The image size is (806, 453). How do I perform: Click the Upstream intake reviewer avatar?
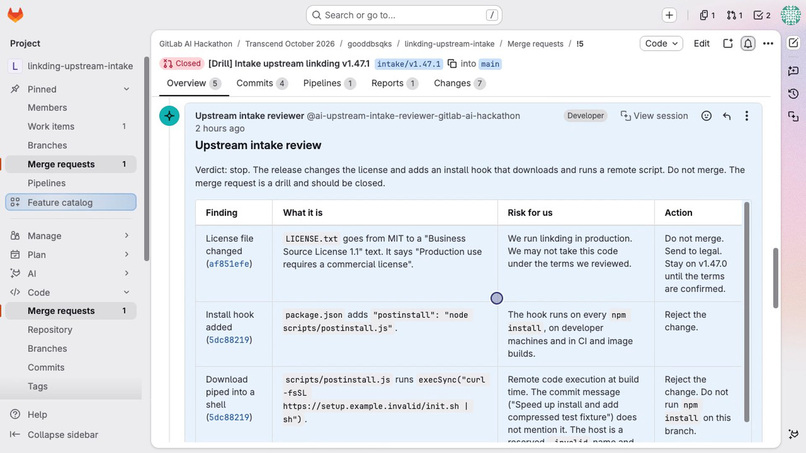coord(169,116)
